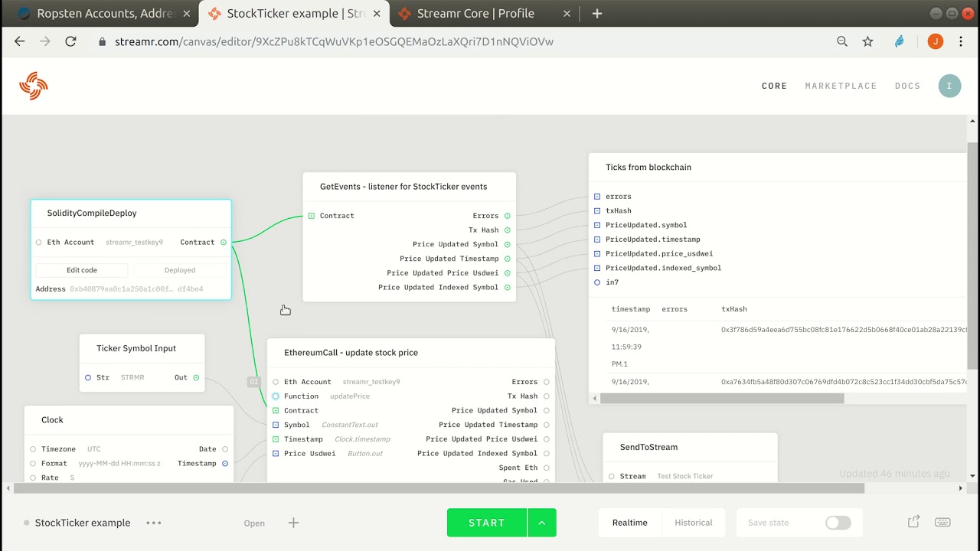The width and height of the screenshot is (980, 551).
Task: Click the errors input port on Ticks table
Action: click(597, 197)
